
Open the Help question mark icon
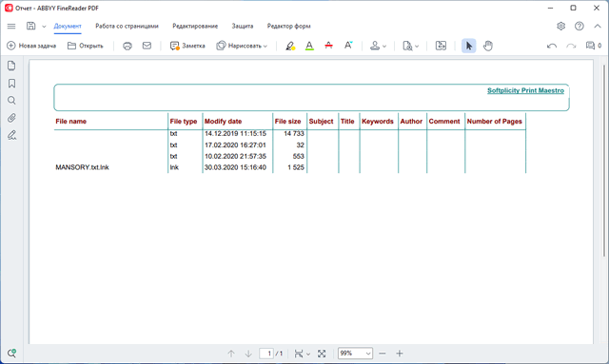point(580,26)
